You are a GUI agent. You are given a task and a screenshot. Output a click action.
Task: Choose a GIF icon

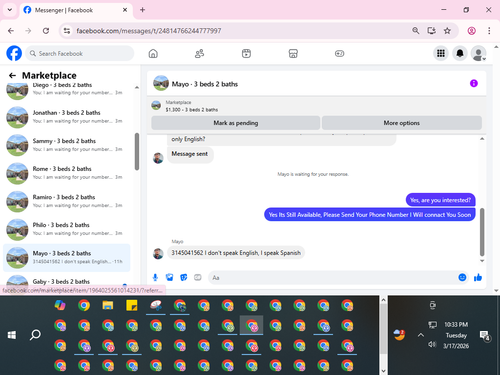(198, 277)
